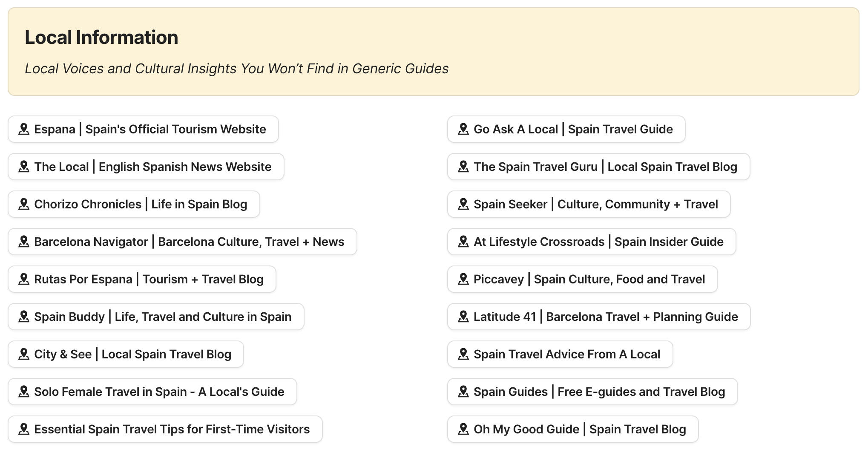Open Essential Spain Travel Tips for First-Time Visitors
Image resolution: width=868 pixels, height=450 pixels.
coord(165,429)
